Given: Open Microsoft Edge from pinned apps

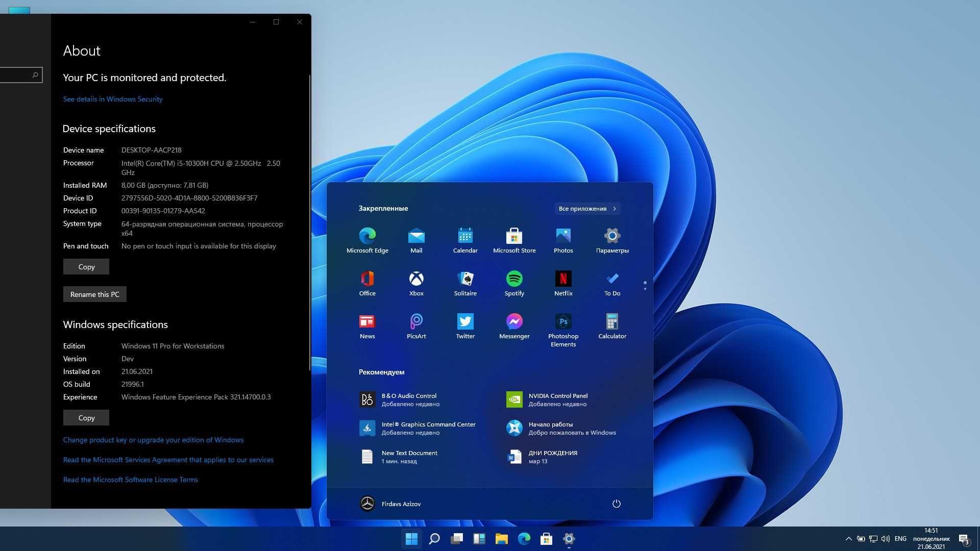Looking at the screenshot, I should tap(367, 240).
